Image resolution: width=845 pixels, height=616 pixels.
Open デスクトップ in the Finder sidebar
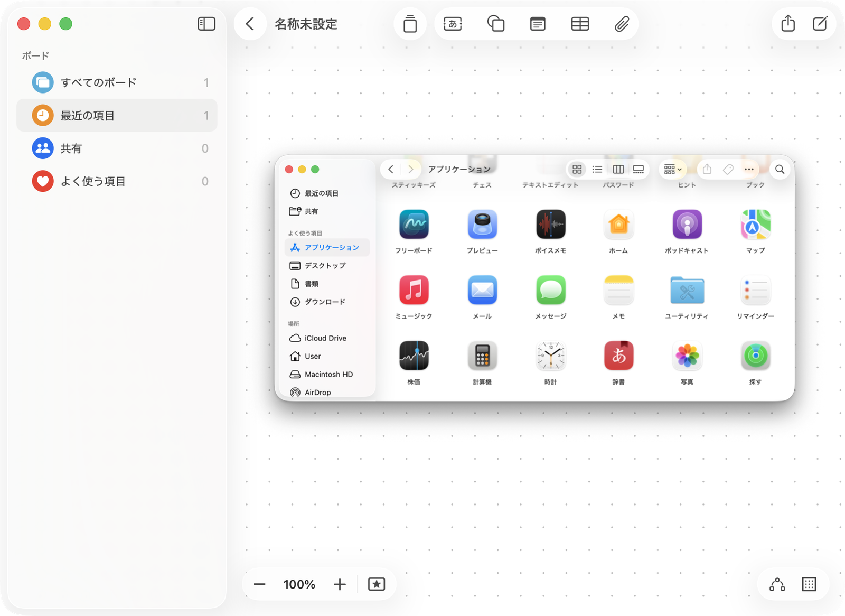[327, 265]
